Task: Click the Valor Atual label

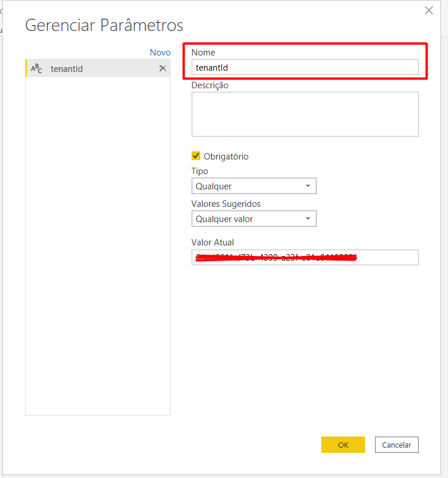Action: click(213, 243)
